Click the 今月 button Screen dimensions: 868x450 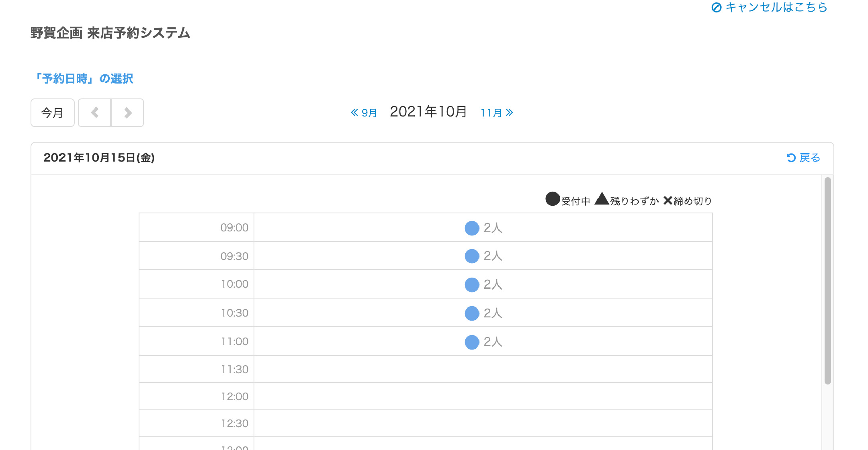[x=53, y=112]
